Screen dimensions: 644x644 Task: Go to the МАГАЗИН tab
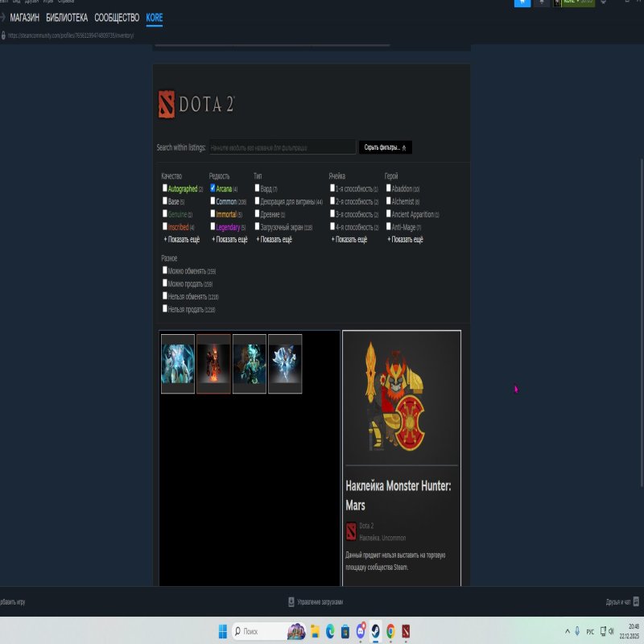click(24, 18)
